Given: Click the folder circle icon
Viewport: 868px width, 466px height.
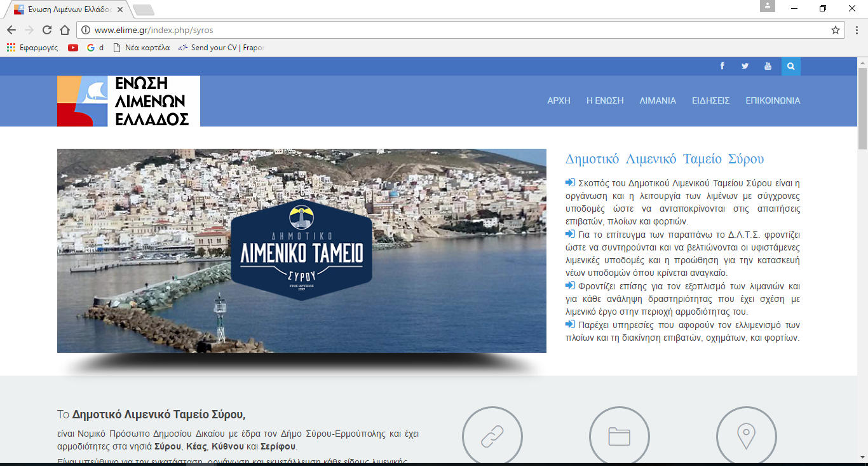Looking at the screenshot, I should (619, 436).
